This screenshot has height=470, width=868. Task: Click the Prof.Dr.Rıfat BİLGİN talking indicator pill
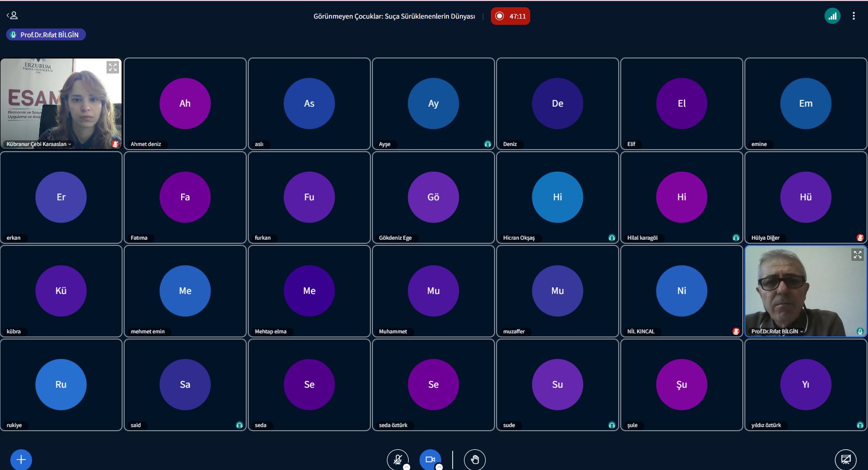pos(46,35)
